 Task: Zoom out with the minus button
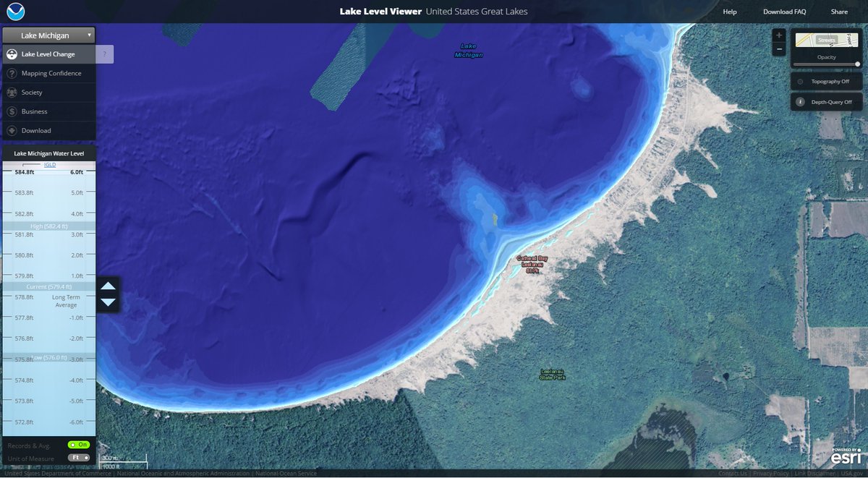(778, 49)
